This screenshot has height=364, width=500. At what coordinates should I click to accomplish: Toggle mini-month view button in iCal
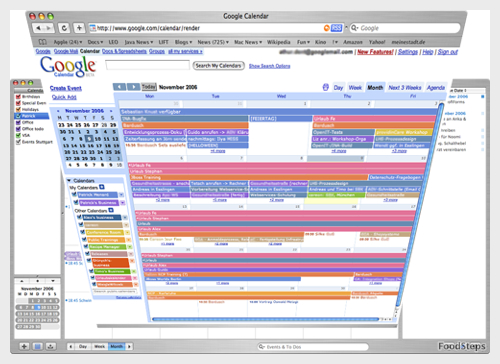coord(38,346)
